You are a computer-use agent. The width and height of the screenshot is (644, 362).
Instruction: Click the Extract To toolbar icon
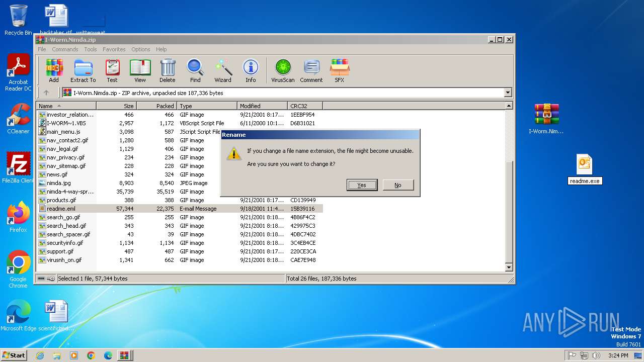[x=83, y=71]
